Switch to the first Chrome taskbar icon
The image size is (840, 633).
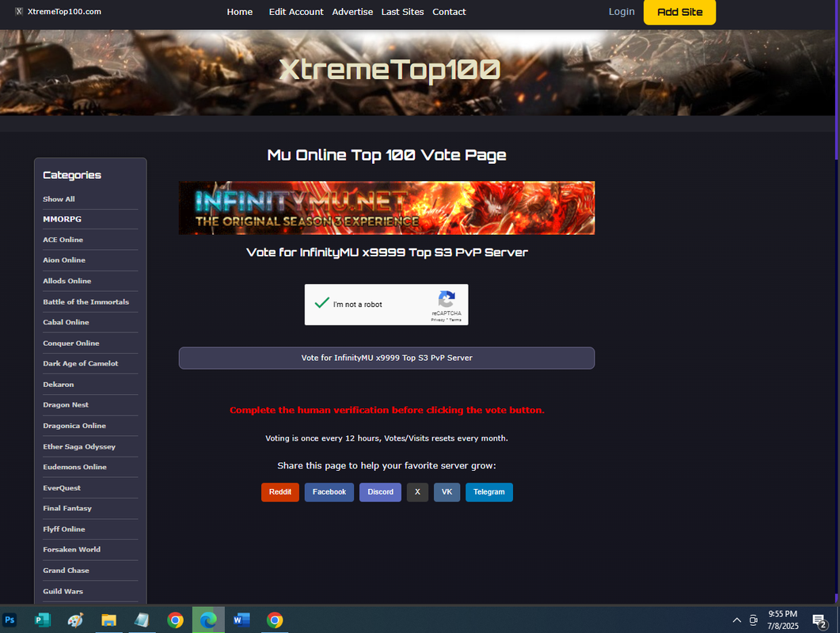[175, 620]
